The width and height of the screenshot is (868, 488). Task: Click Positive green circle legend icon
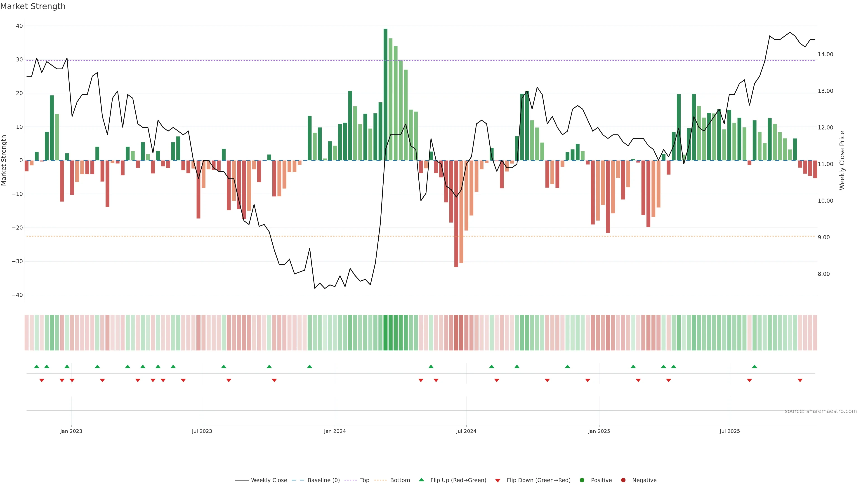pos(582,480)
